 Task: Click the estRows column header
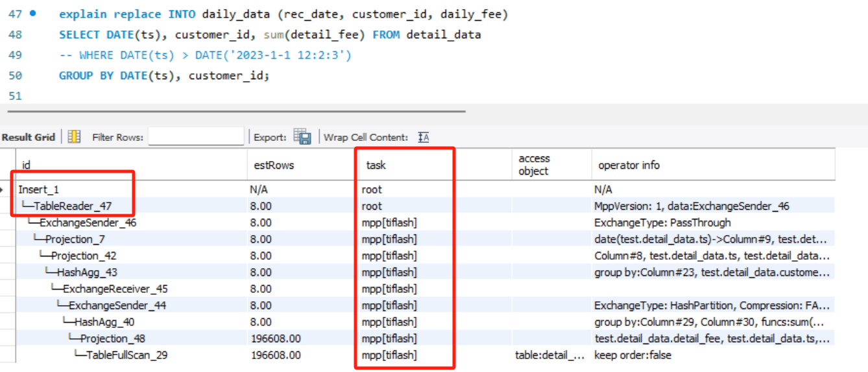[273, 165]
